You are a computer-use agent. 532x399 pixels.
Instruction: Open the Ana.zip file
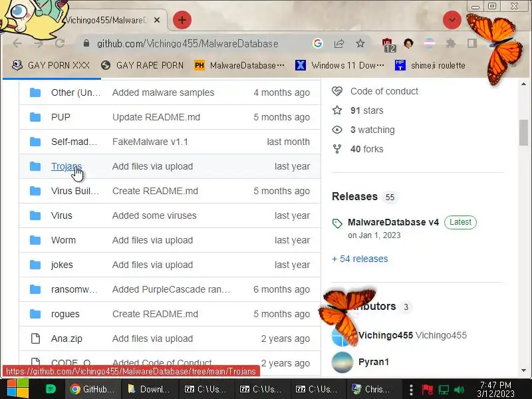point(66,338)
